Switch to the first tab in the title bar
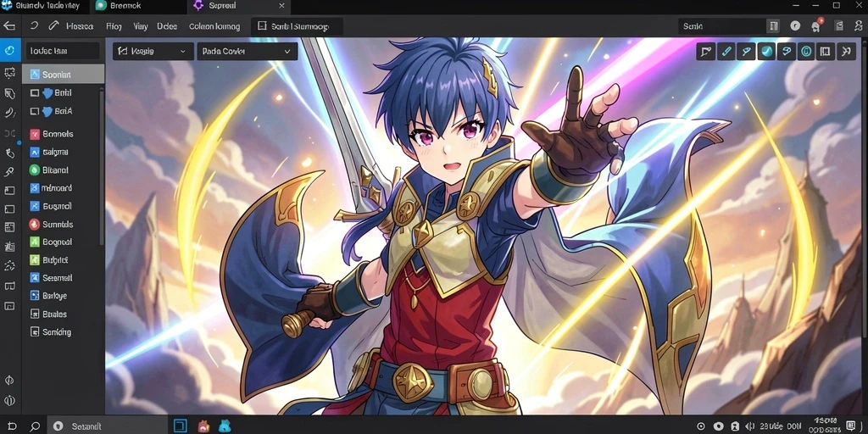Image resolution: width=868 pixels, height=434 pixels. point(44,6)
